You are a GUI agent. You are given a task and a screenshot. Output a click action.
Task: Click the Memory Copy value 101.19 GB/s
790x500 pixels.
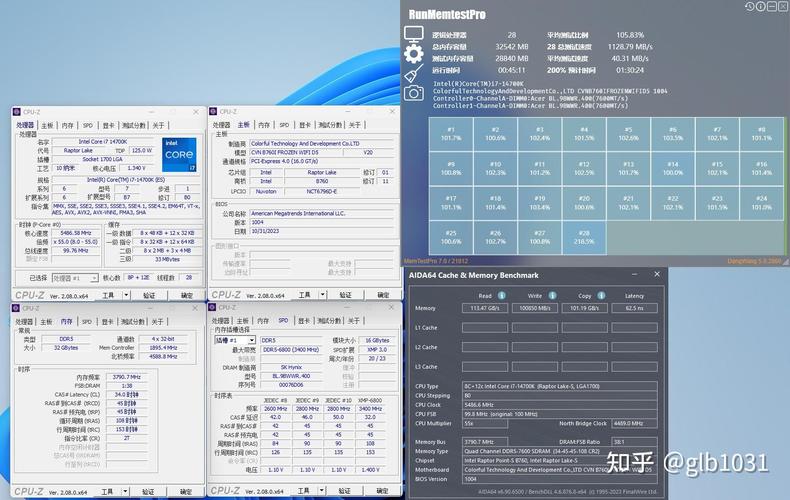click(584, 308)
